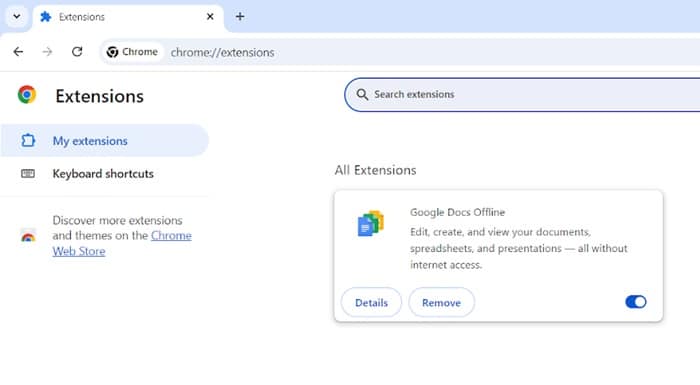Reload the extensions page
Viewport: 700px width, 385px height.
point(77,52)
